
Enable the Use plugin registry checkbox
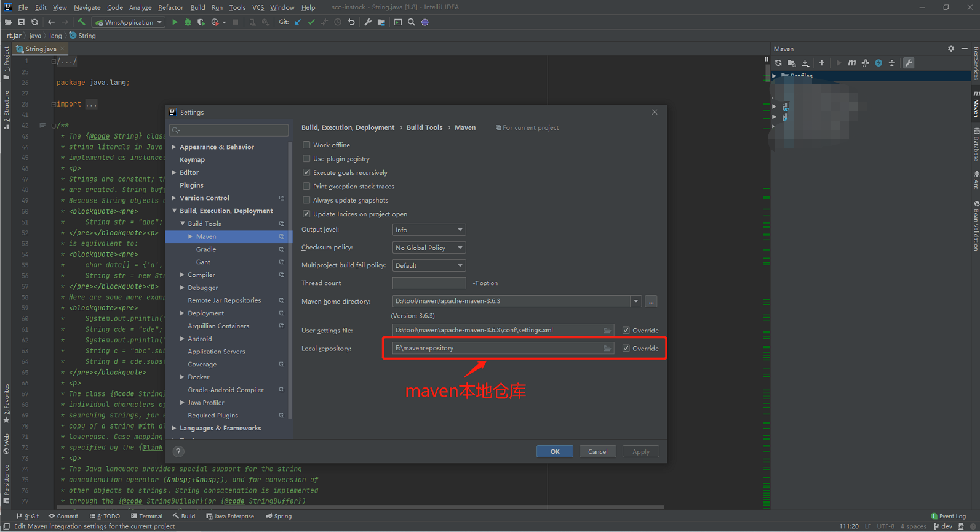306,159
